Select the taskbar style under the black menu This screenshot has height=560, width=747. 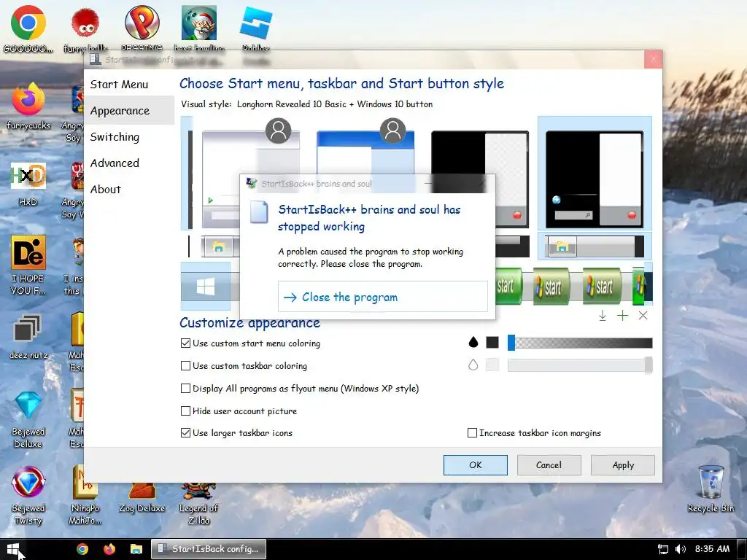coord(595,246)
